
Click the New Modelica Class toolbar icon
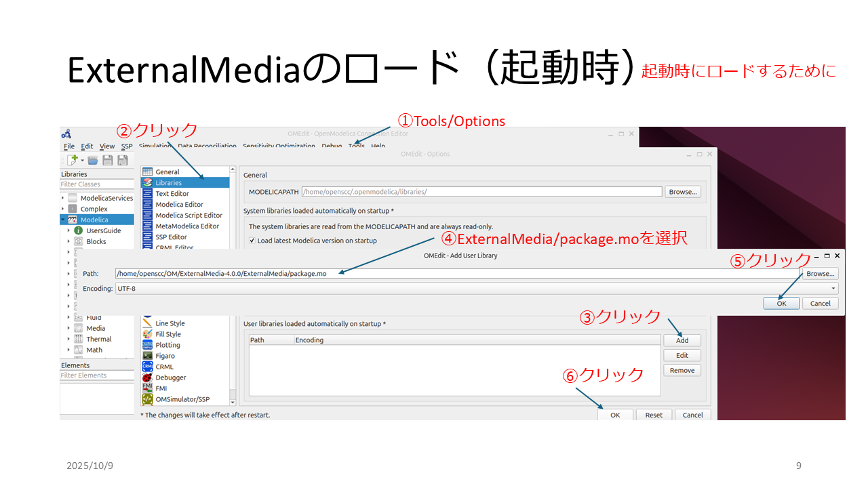71,161
